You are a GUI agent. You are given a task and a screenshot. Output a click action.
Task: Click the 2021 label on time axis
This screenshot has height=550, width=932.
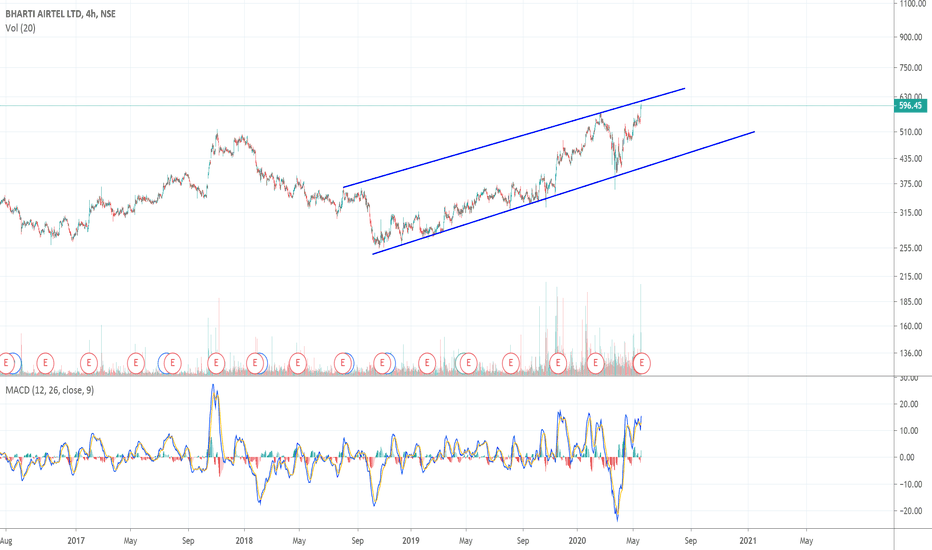tap(748, 540)
